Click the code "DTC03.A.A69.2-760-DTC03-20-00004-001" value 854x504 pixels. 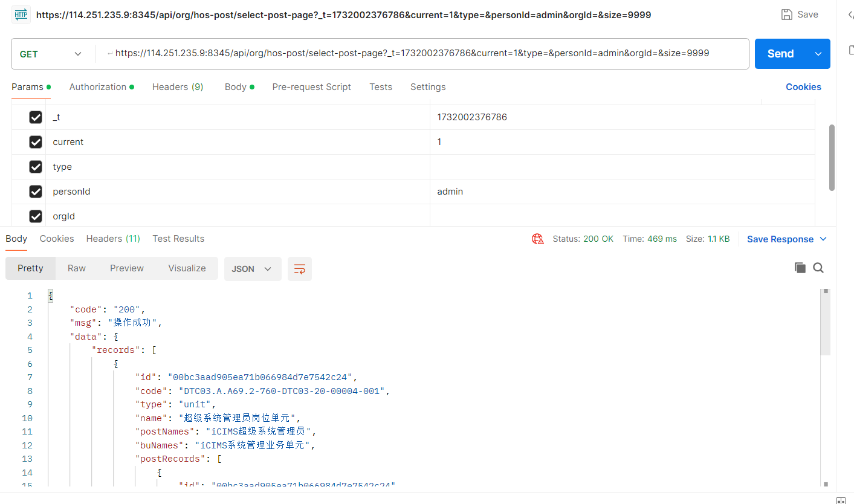point(282,391)
